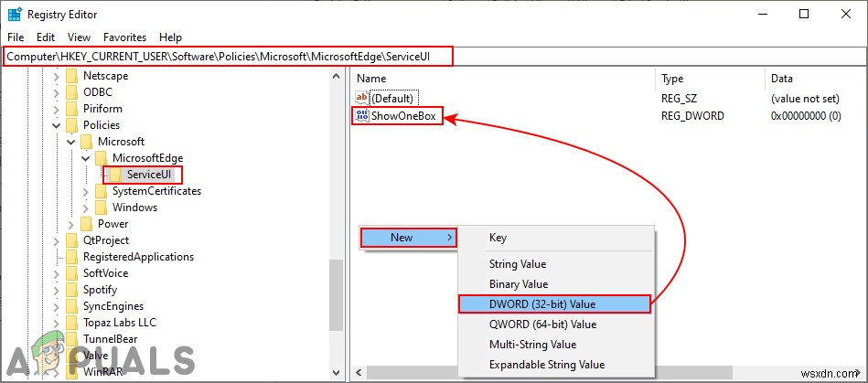This screenshot has width=868, height=383.
Task: Click the (value not set) data cell
Action: [x=806, y=99]
